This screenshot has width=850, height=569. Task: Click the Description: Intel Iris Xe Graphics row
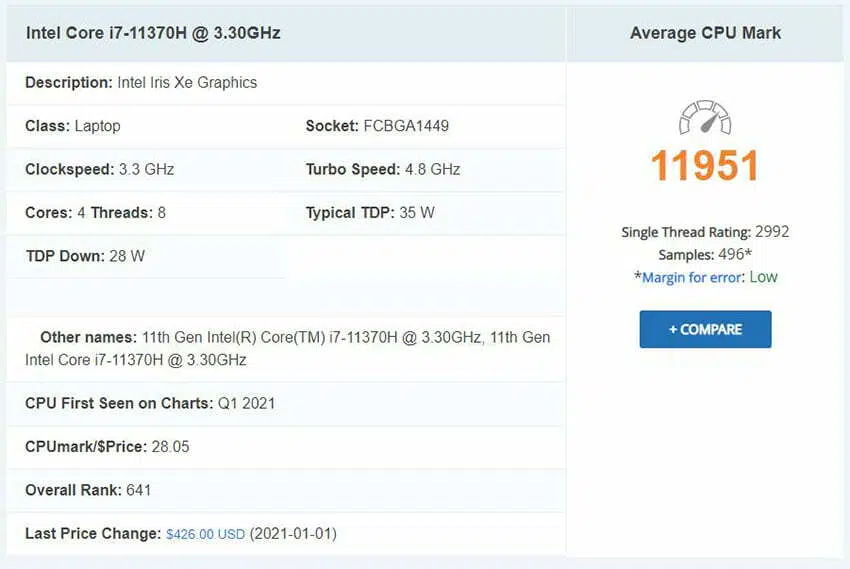[286, 83]
